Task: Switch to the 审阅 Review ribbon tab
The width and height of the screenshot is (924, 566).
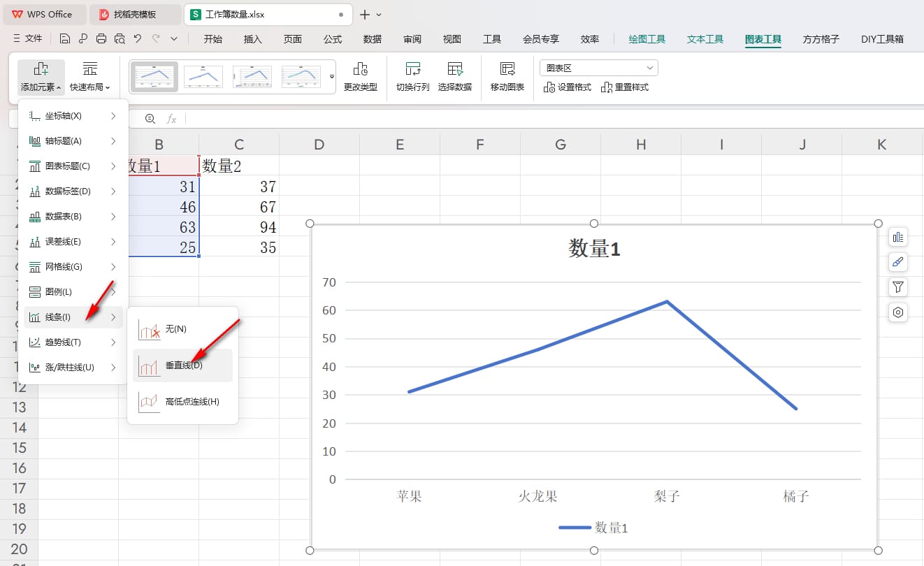Action: (412, 39)
